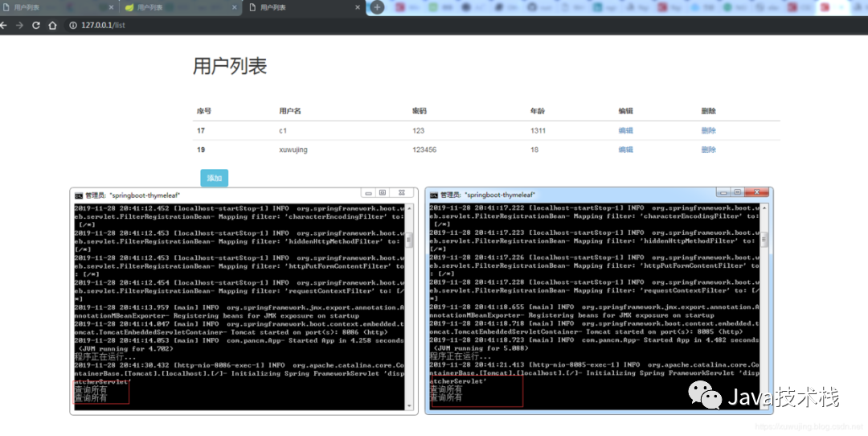868x436 pixels.
Task: Minimize the port 8085 console window
Action: [x=723, y=192]
